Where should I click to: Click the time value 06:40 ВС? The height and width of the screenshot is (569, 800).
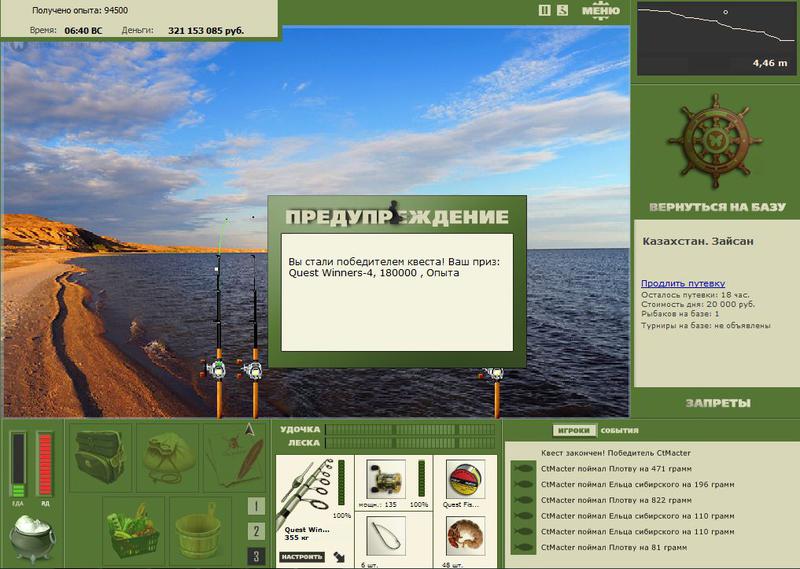[x=83, y=31]
